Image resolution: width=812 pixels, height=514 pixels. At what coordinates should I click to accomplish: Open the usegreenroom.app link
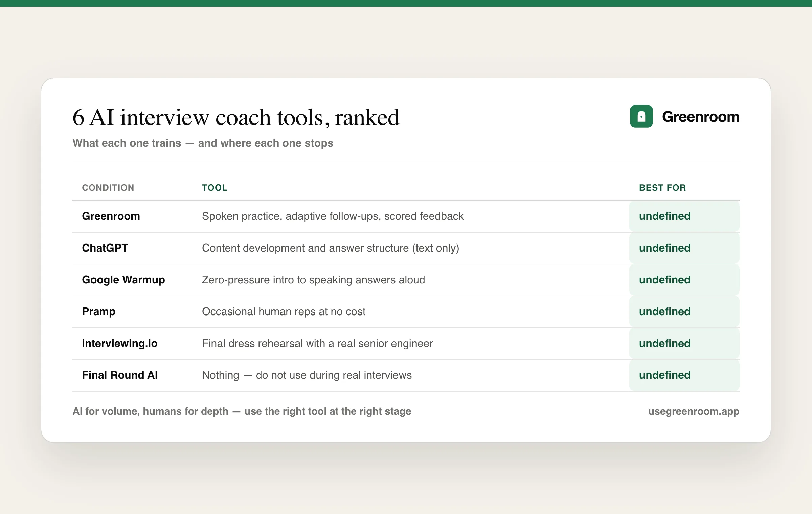[x=694, y=411]
